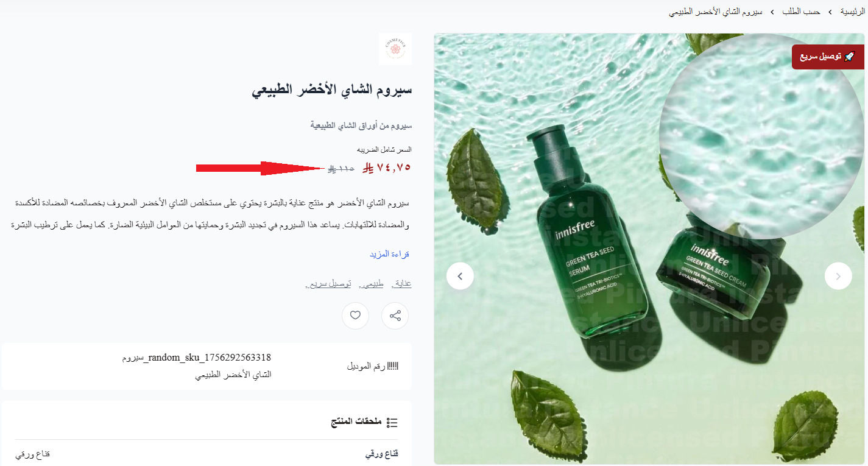Click the heart wishlist icon
868x466 pixels.
point(356,316)
